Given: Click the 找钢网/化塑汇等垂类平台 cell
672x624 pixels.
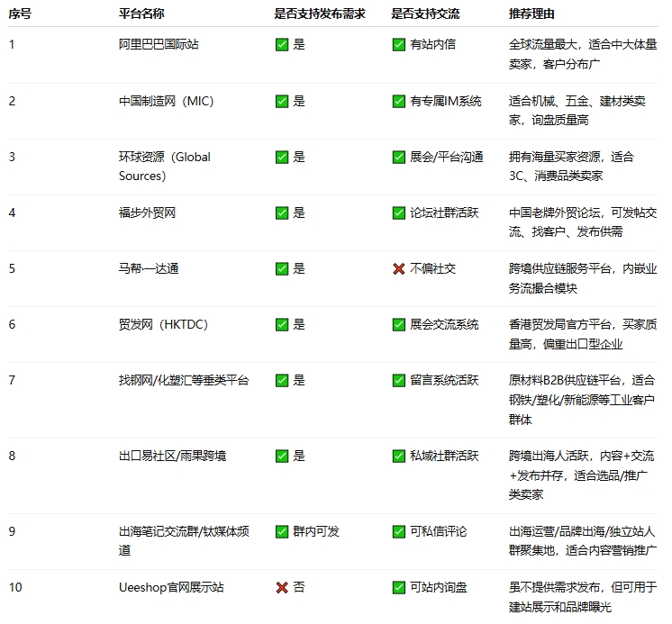Looking at the screenshot, I should point(184,380).
